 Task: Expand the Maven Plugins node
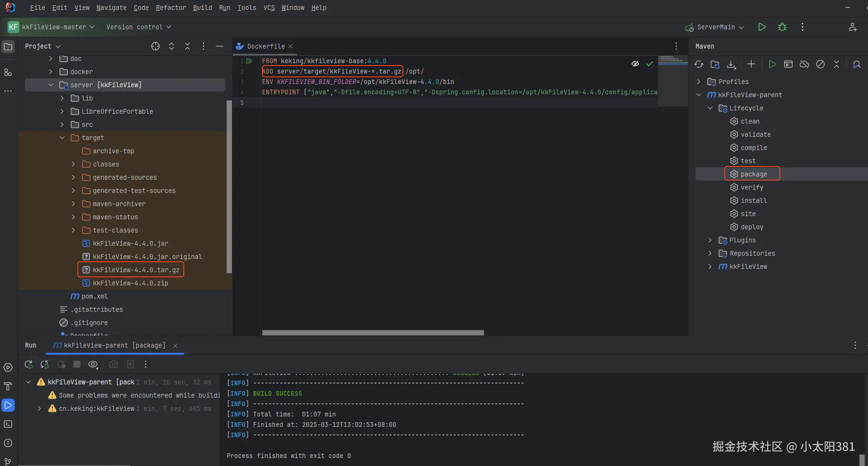710,240
